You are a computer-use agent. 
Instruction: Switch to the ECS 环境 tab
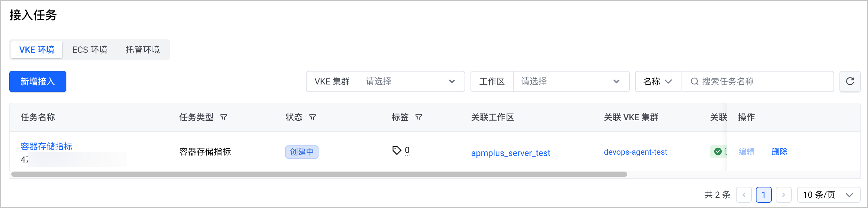point(90,50)
